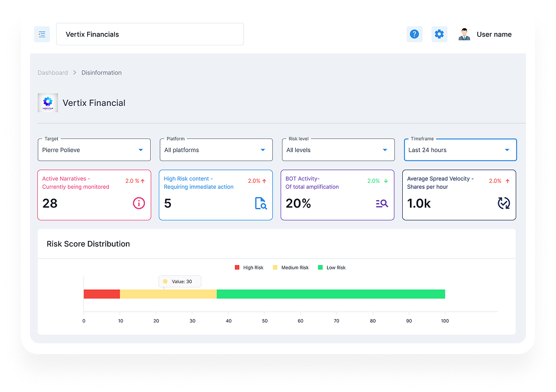Toggle High Risk series in chart legend
The width and height of the screenshot is (556, 392).
click(x=249, y=268)
